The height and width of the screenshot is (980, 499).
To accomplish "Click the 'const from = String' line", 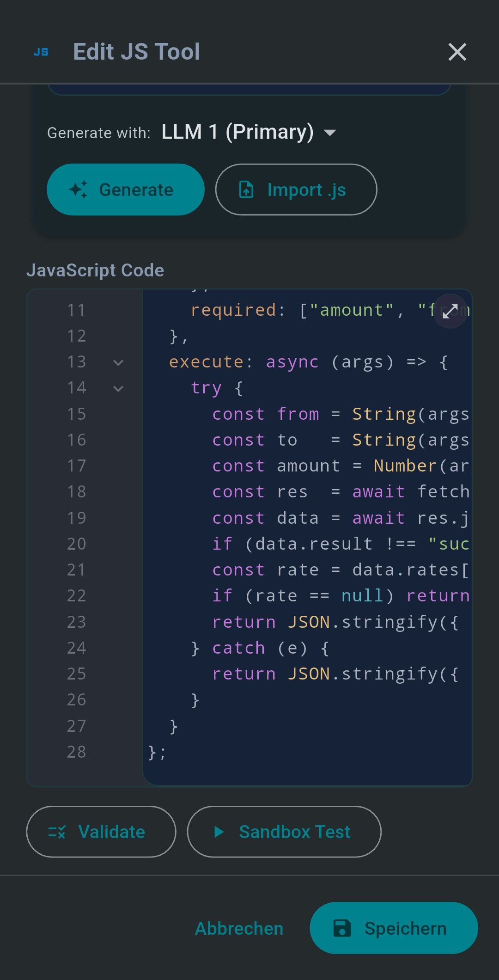I will [x=341, y=414].
